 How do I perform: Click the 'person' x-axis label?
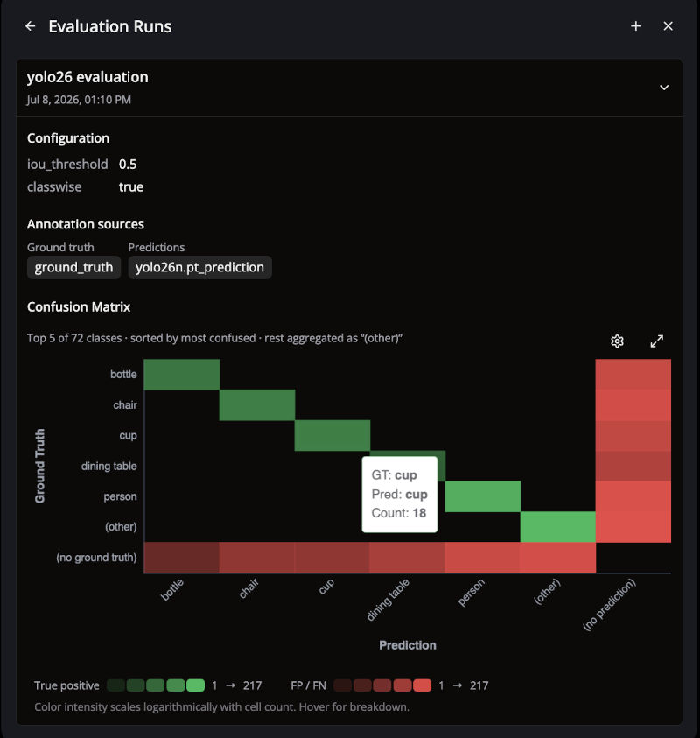tap(471, 593)
